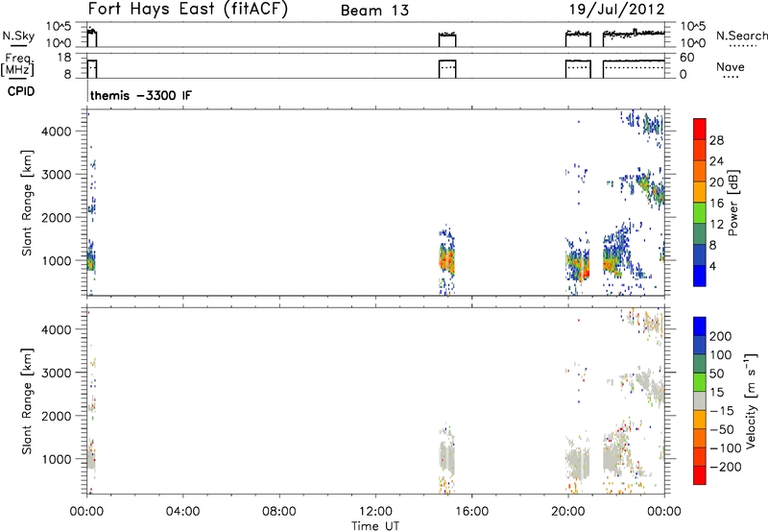Click the '18' tick on the Freq axis
This screenshot has width=768, height=532.
click(x=64, y=58)
